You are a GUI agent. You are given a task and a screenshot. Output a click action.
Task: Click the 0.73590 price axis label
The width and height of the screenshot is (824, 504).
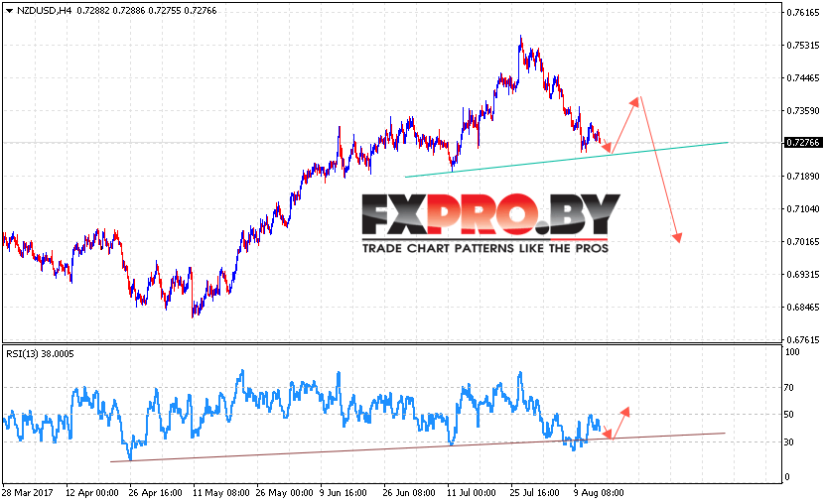pos(802,110)
